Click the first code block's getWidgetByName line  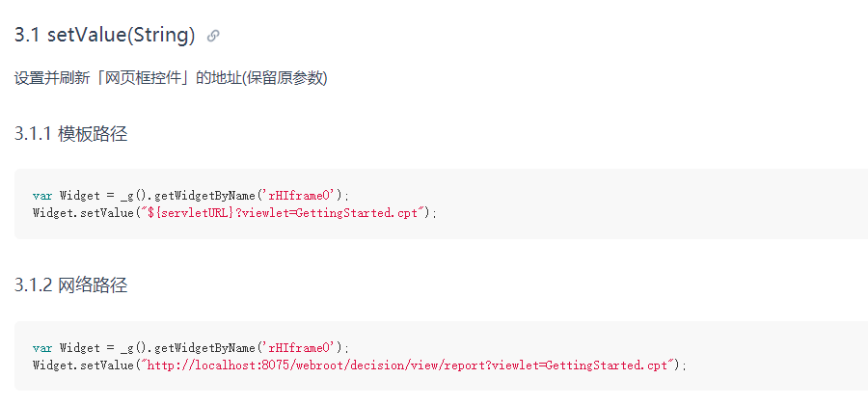coord(192,196)
